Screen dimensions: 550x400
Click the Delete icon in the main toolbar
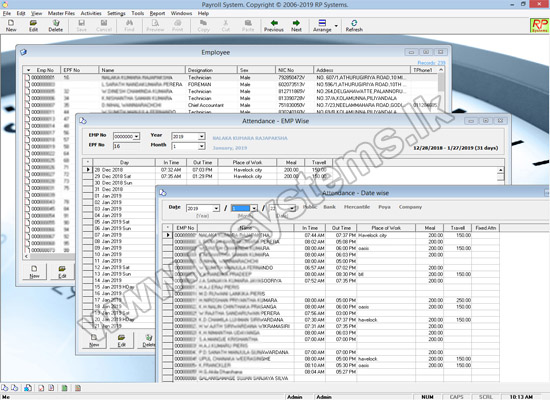click(x=55, y=23)
